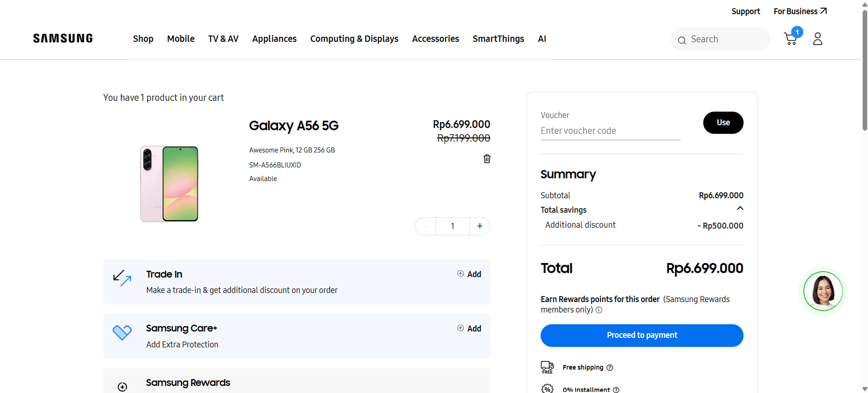Click the Subtotal label
Image resolution: width=868 pixels, height=393 pixels.
pos(555,195)
